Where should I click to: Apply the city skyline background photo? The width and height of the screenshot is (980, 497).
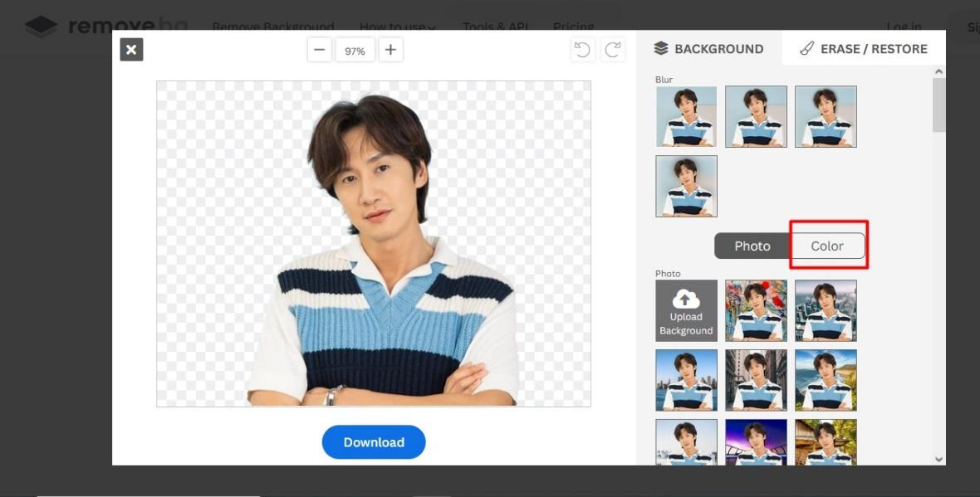tap(826, 310)
